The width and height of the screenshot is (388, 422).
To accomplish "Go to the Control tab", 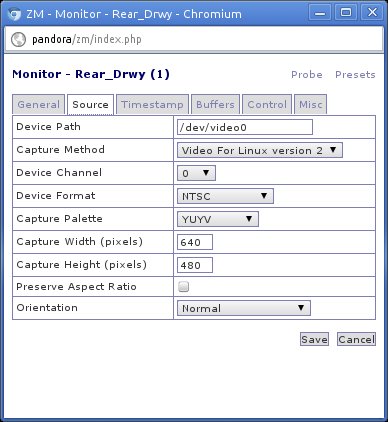I will (267, 105).
